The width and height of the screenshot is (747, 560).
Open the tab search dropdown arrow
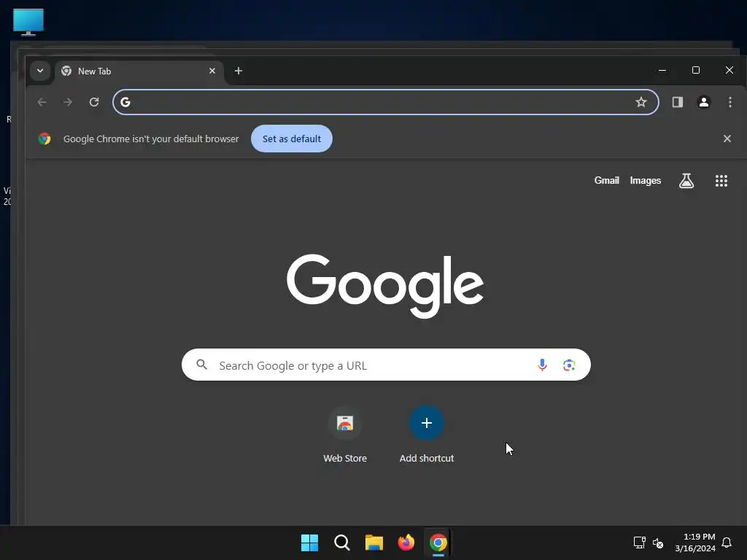[40, 71]
